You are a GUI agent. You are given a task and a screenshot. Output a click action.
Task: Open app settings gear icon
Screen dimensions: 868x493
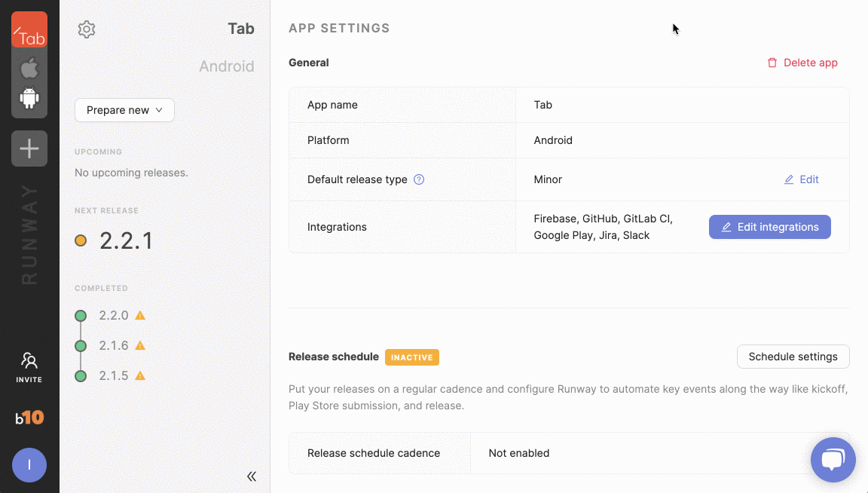[87, 29]
